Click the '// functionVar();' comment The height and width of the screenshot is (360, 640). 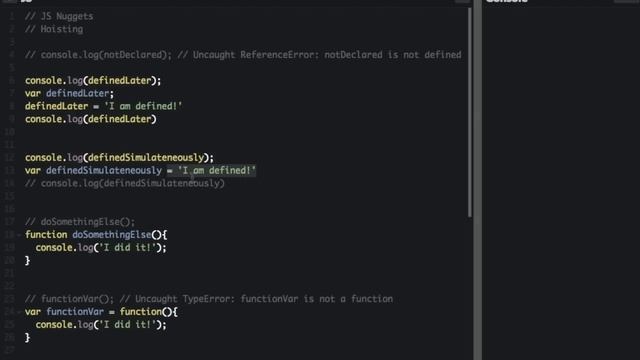(70, 299)
